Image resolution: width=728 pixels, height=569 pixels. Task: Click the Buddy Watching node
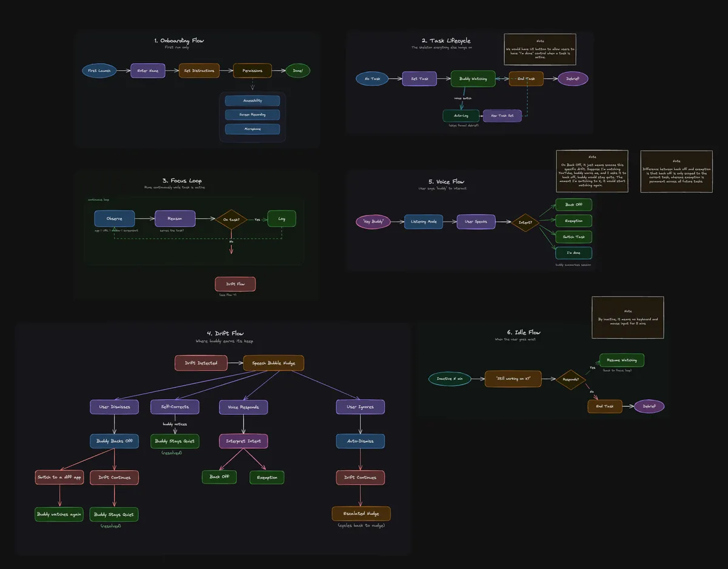[473, 79]
